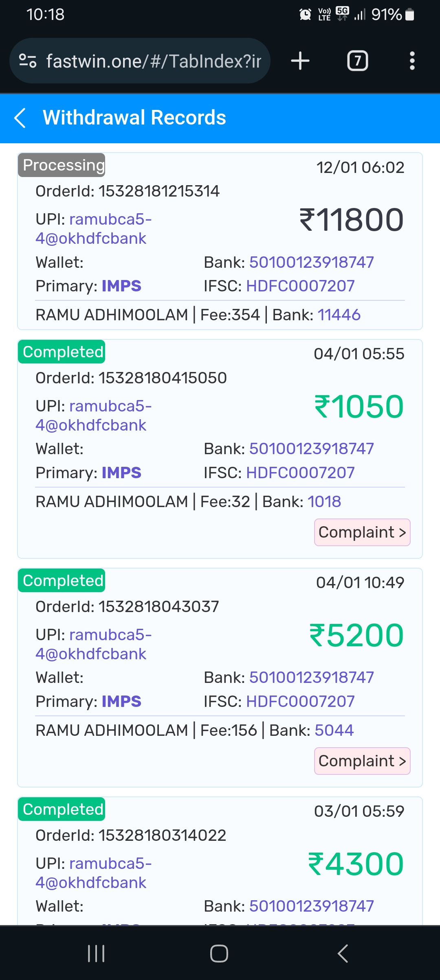
Task: Open new browser tab with plus icon
Action: pos(300,61)
